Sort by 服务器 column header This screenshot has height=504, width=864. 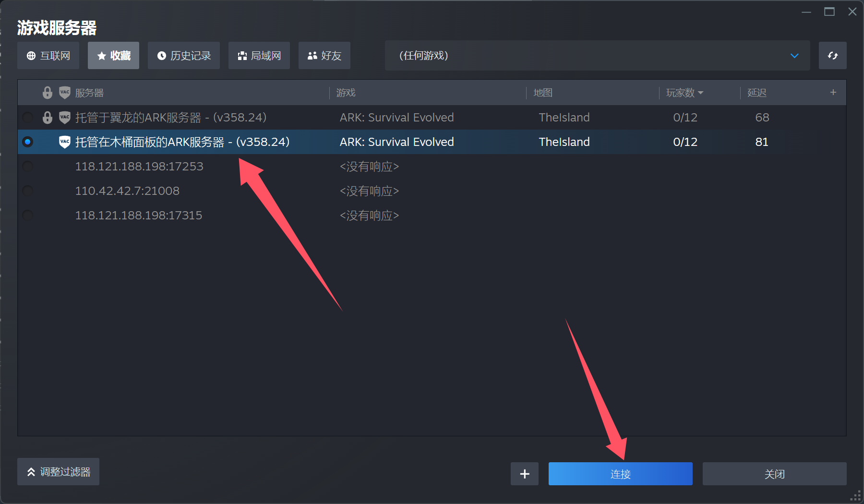[x=89, y=93]
